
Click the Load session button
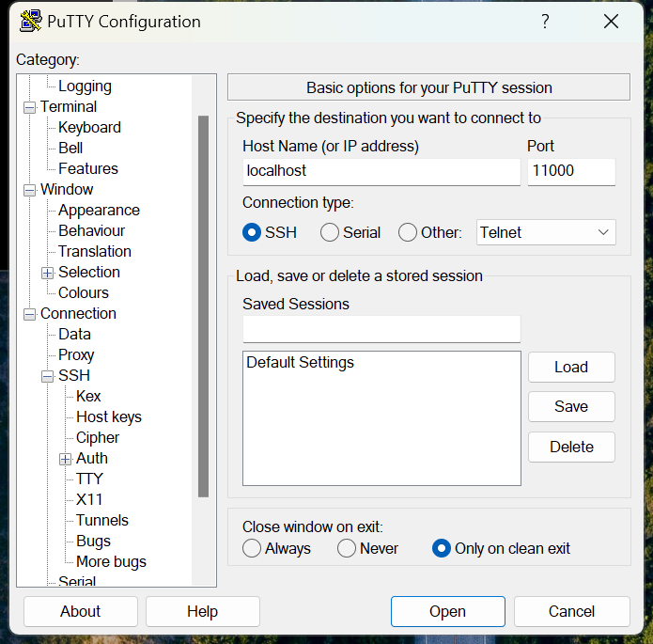click(571, 368)
